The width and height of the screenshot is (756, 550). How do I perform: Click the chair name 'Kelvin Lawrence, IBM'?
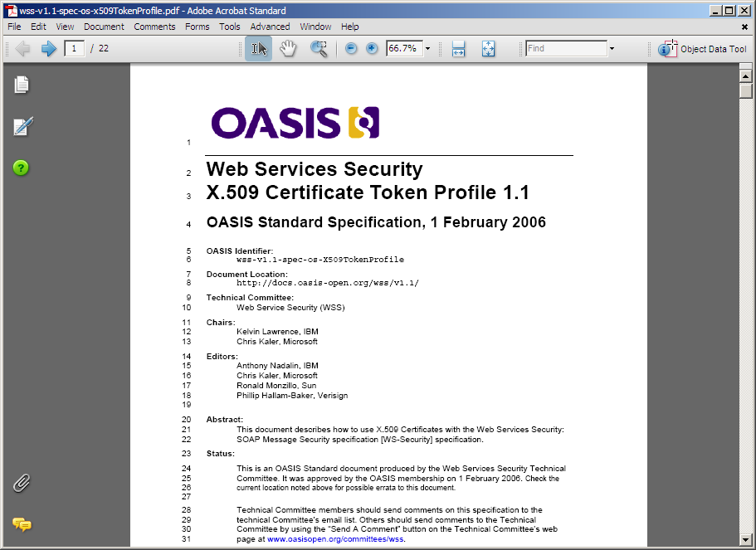tap(277, 332)
